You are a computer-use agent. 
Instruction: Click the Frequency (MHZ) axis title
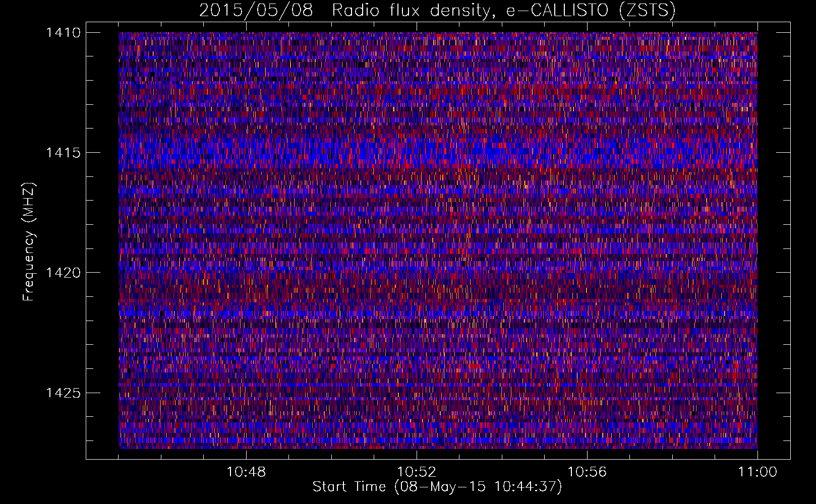point(28,242)
